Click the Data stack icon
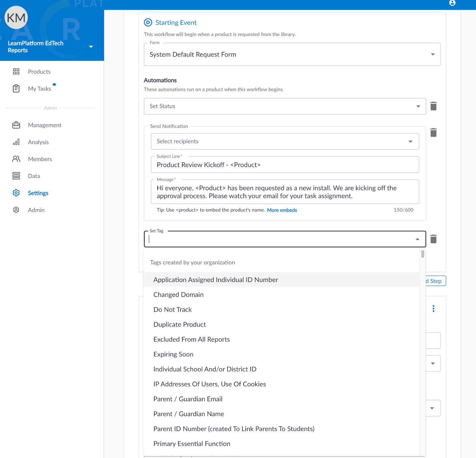This screenshot has height=458, width=476. (16, 176)
